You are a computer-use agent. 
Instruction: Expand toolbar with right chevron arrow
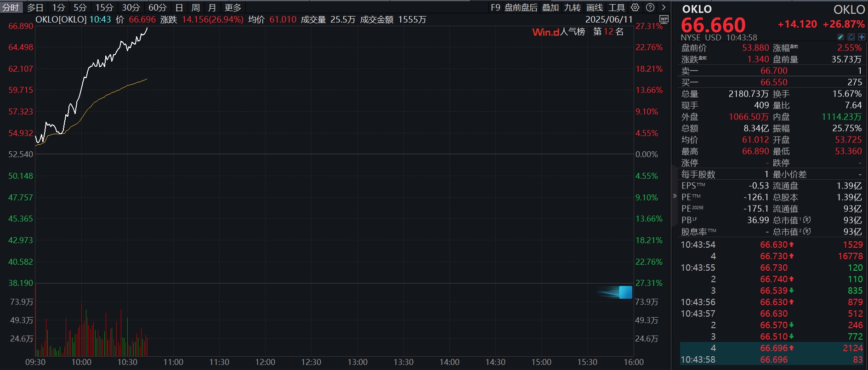(664, 7)
